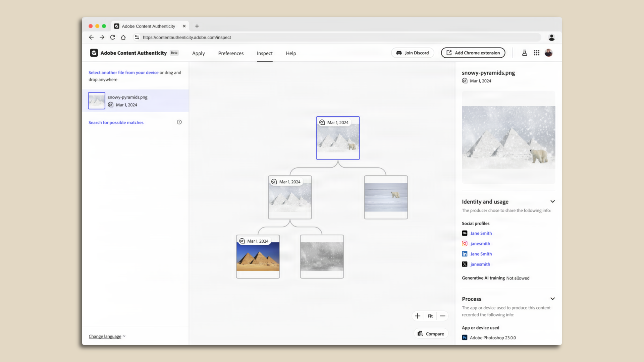Image resolution: width=644 pixels, height=362 pixels.
Task: Open the janesmith X profile icon
Action: point(465,264)
